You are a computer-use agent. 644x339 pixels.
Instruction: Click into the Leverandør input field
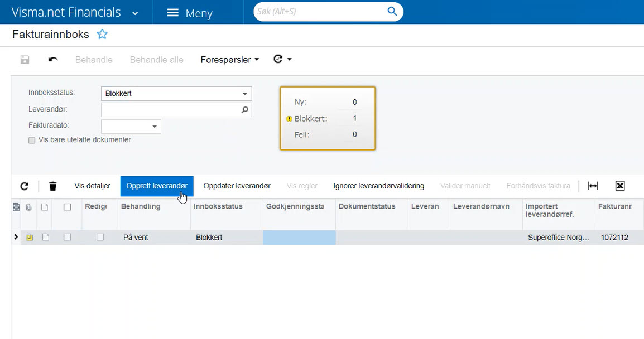[x=176, y=110]
